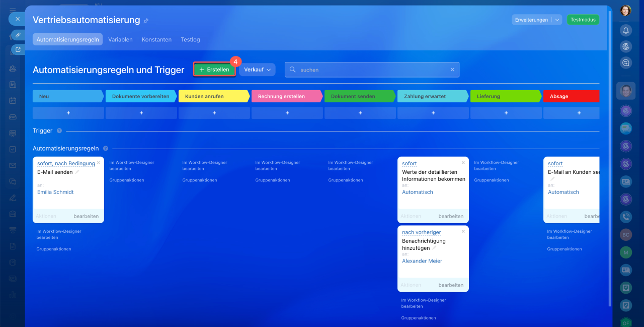Copy the page link via the chain icon
Image resolution: width=644 pixels, height=327 pixels.
pos(18,35)
